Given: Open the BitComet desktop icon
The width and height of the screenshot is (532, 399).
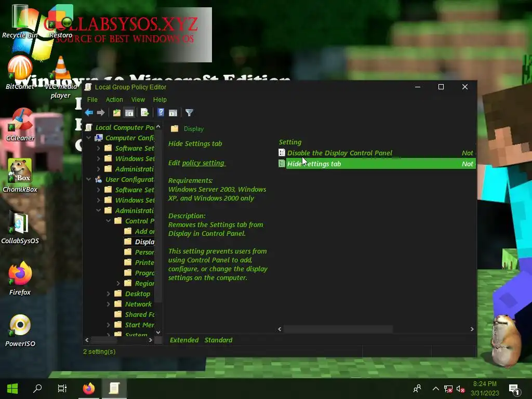Looking at the screenshot, I should [x=20, y=73].
